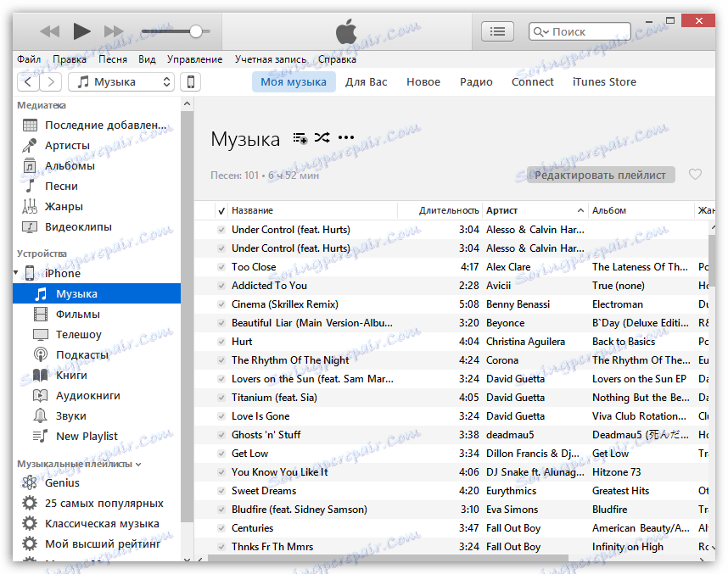Collapse the iPhone device tree triangle
The image size is (728, 574).
tap(16, 273)
